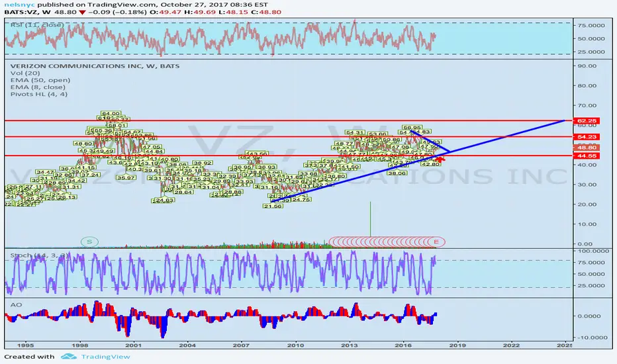The height and width of the screenshot is (364, 617).
Task: Click the 24.75 pivot label
Action: (301, 199)
